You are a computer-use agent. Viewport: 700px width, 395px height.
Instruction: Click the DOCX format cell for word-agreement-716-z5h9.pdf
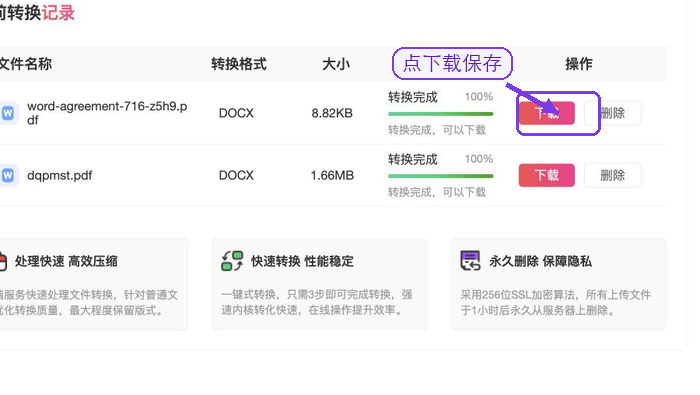click(236, 113)
